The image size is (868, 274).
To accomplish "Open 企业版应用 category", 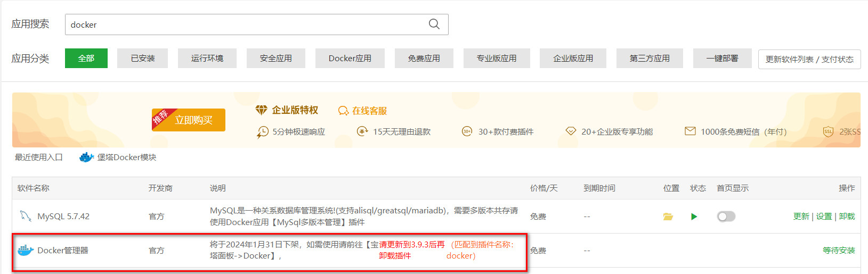I will [x=573, y=58].
